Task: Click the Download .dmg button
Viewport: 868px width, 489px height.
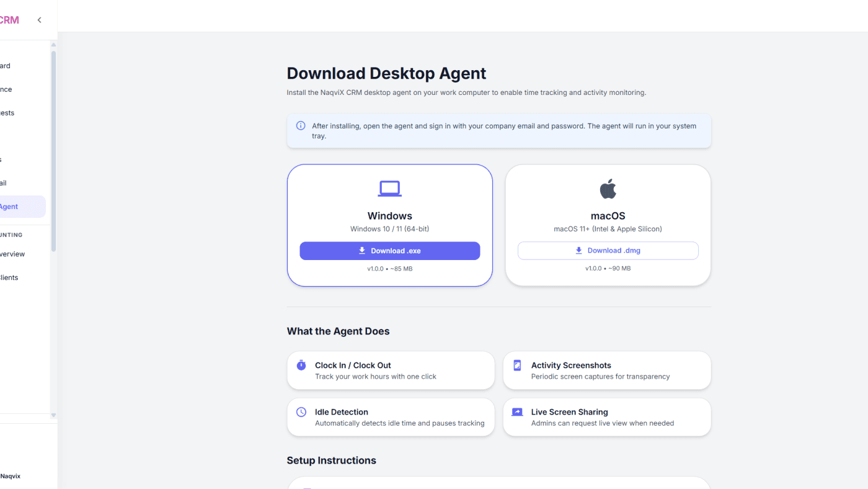Action: tap(608, 251)
